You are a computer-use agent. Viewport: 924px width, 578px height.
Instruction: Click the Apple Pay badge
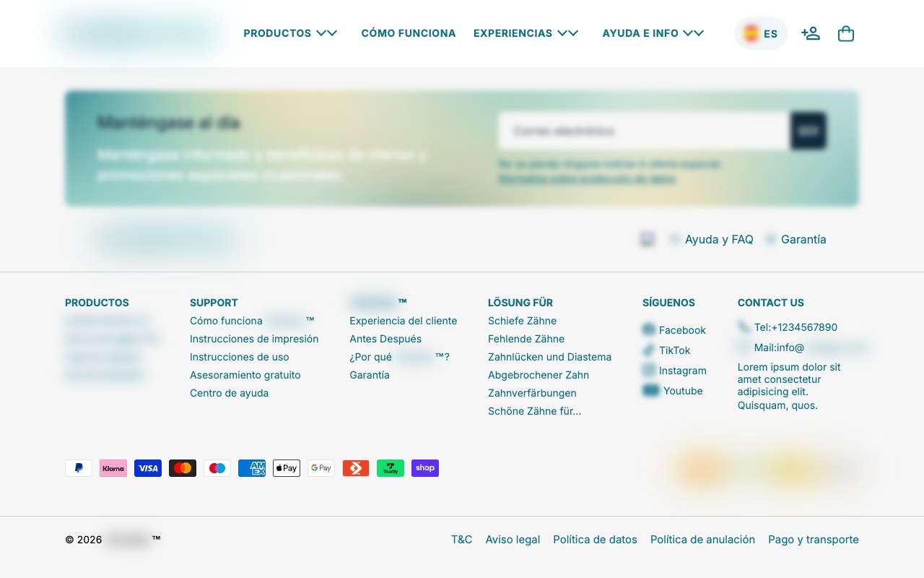point(287,468)
